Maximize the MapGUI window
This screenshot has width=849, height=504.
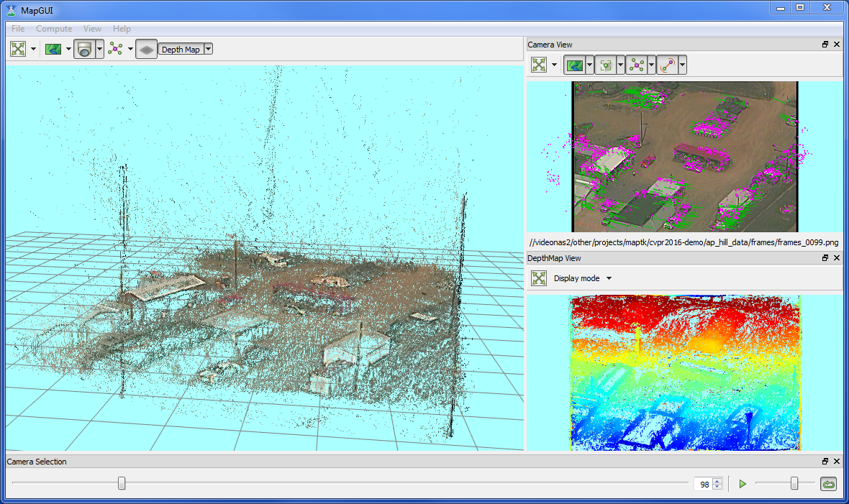point(800,8)
